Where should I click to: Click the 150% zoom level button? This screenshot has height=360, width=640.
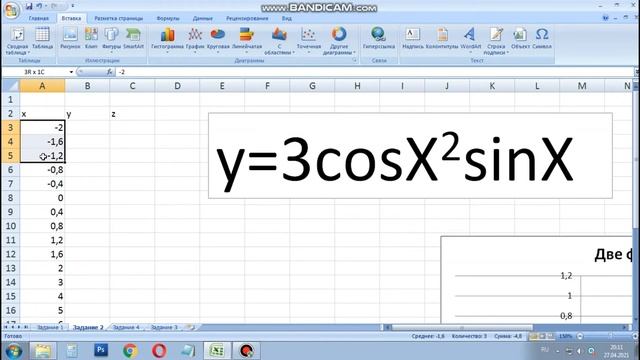click(x=565, y=336)
